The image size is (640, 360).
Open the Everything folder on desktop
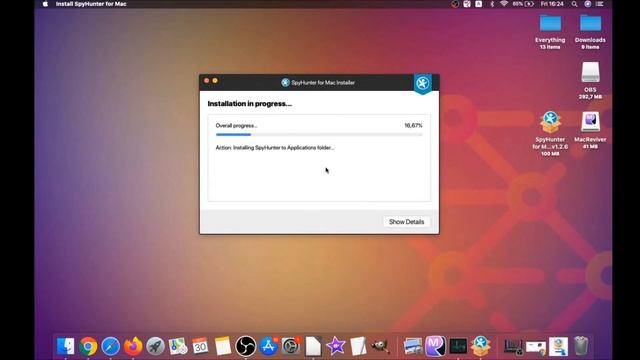point(550,32)
